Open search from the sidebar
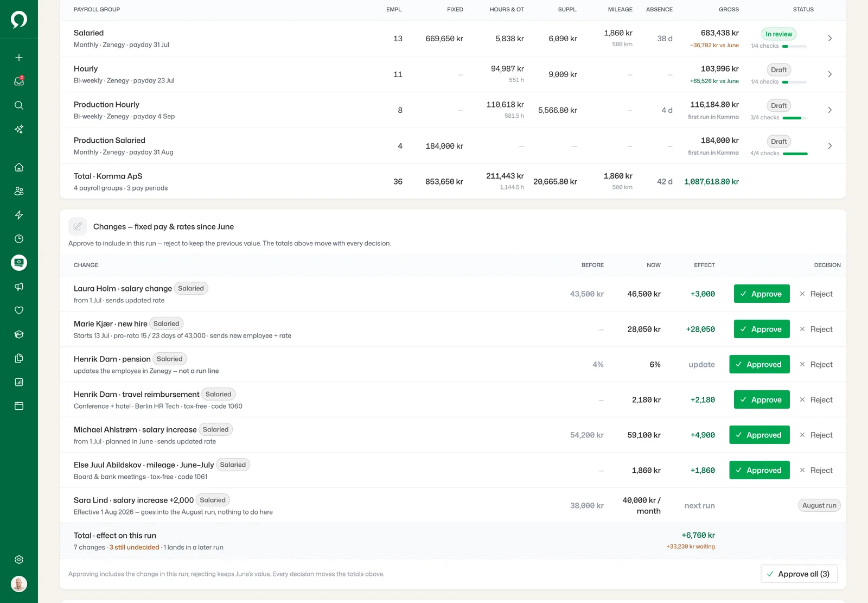 (x=19, y=105)
